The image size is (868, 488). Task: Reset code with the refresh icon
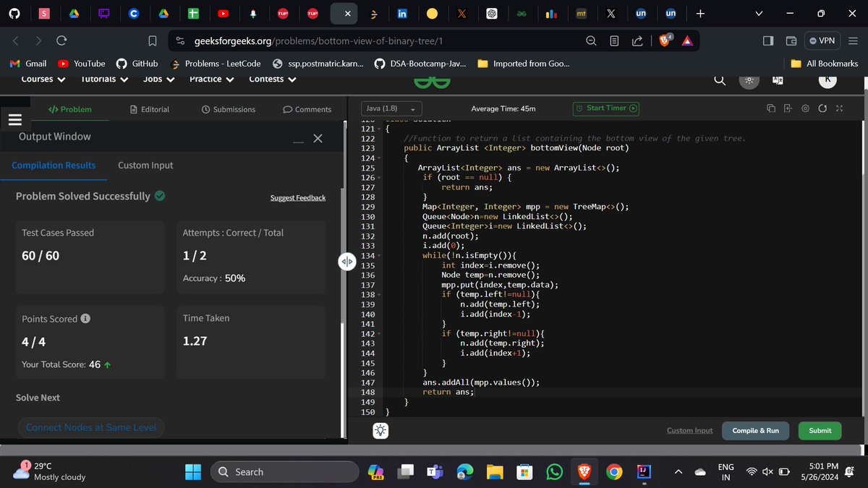tap(822, 108)
